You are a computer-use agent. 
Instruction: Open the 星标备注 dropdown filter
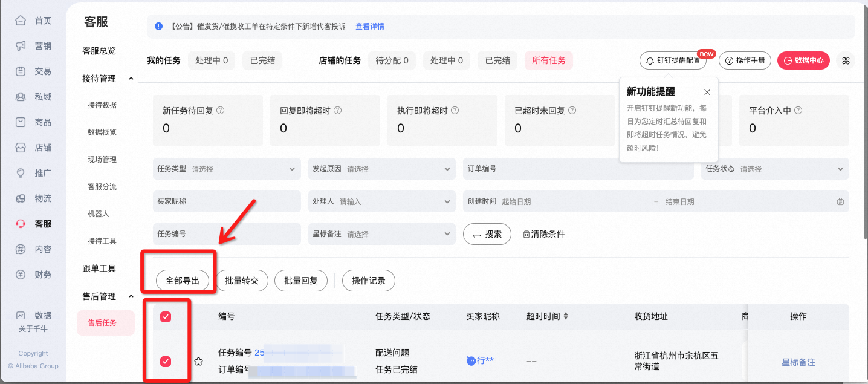point(382,234)
